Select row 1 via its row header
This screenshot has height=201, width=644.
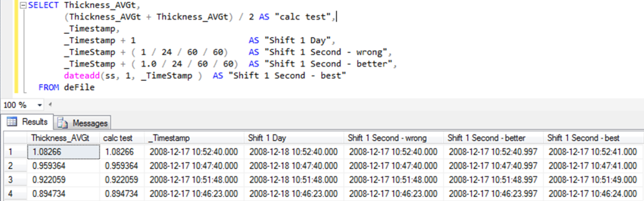[x=15, y=152]
